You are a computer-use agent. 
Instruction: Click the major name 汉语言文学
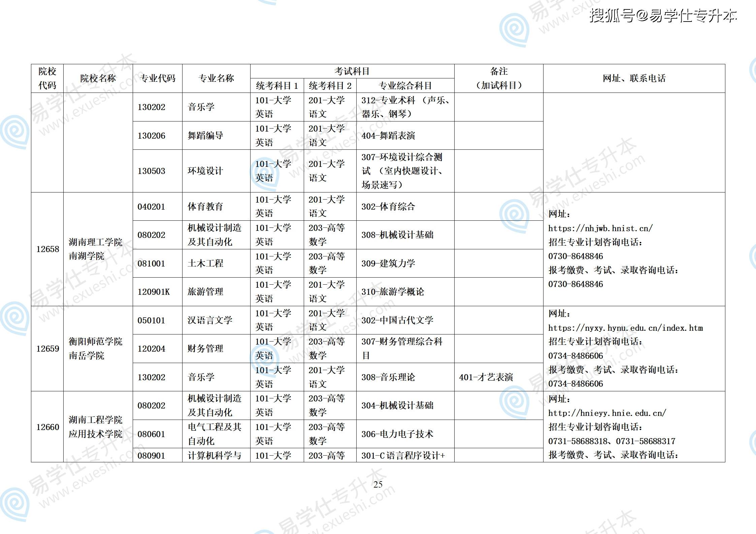210,321
